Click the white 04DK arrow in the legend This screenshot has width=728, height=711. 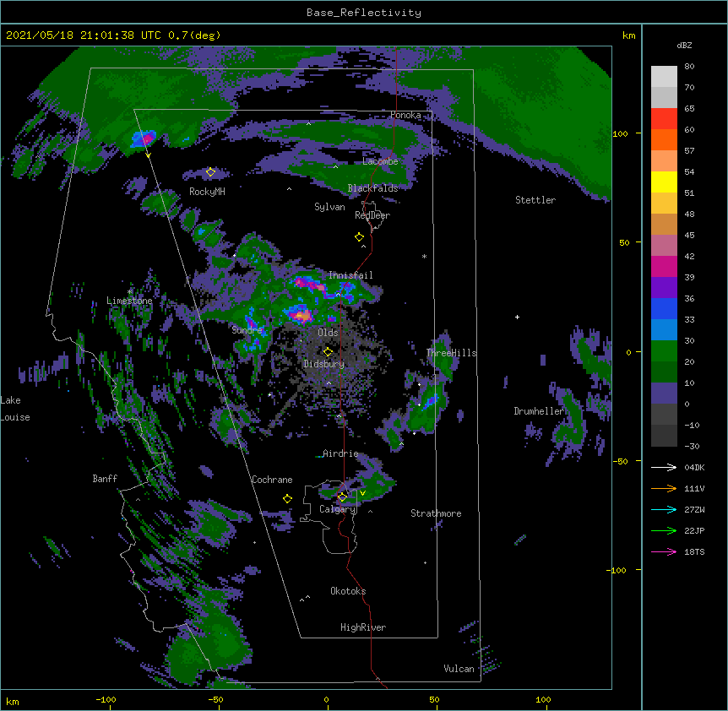[664, 467]
